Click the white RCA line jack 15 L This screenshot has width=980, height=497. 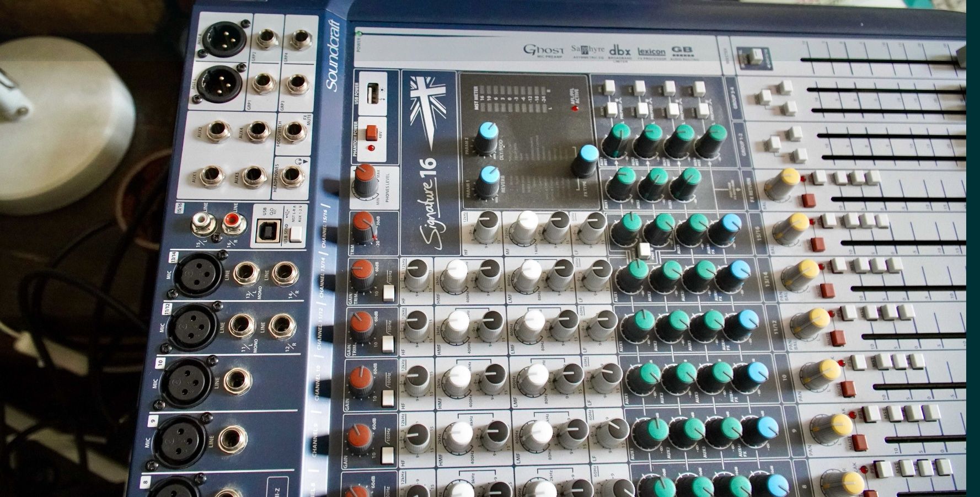pos(202,224)
